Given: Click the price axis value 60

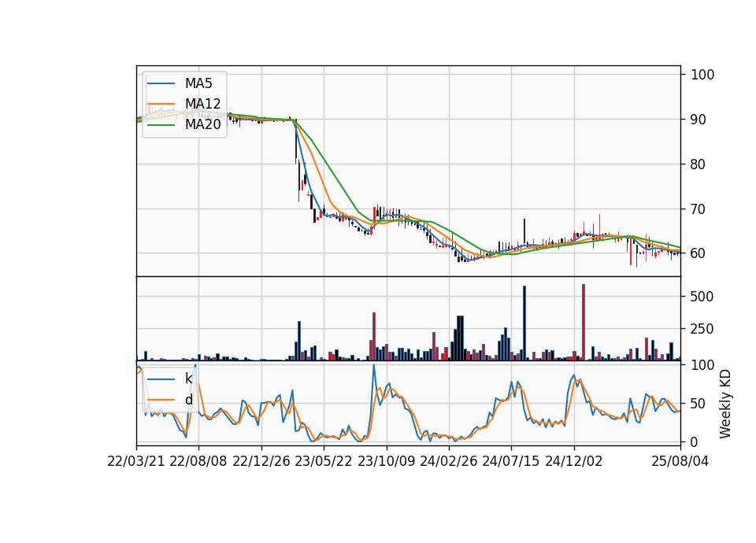Looking at the screenshot, I should pyautogui.click(x=699, y=253).
